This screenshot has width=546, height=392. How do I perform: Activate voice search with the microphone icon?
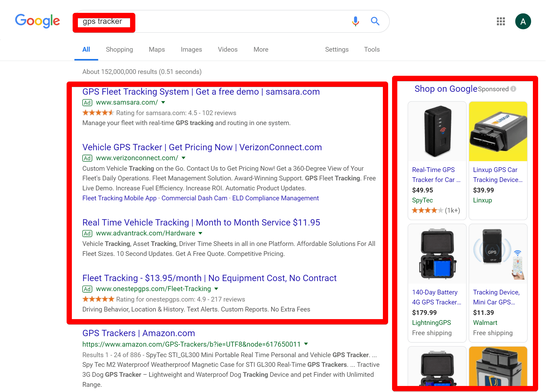355,21
